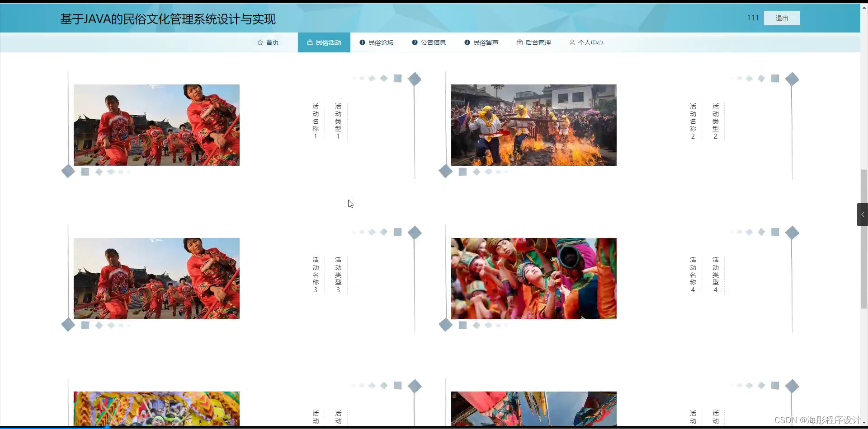Click the info icon beside 民俗留声
Viewport: 868px width, 429px height.
click(x=467, y=42)
